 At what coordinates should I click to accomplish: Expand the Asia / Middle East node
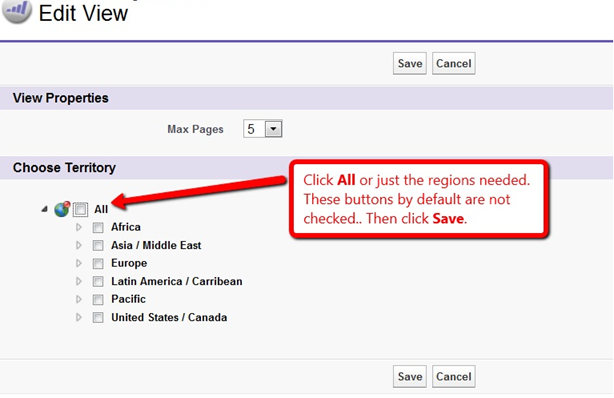coord(79,245)
